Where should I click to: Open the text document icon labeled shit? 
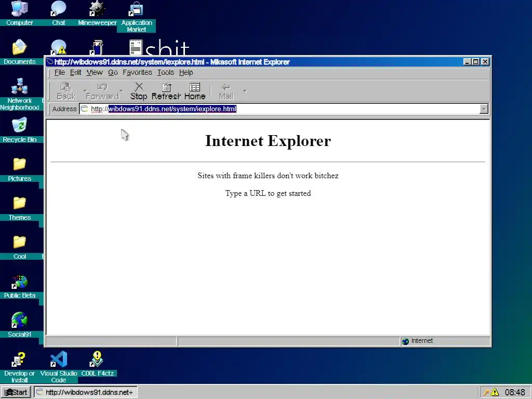136,47
